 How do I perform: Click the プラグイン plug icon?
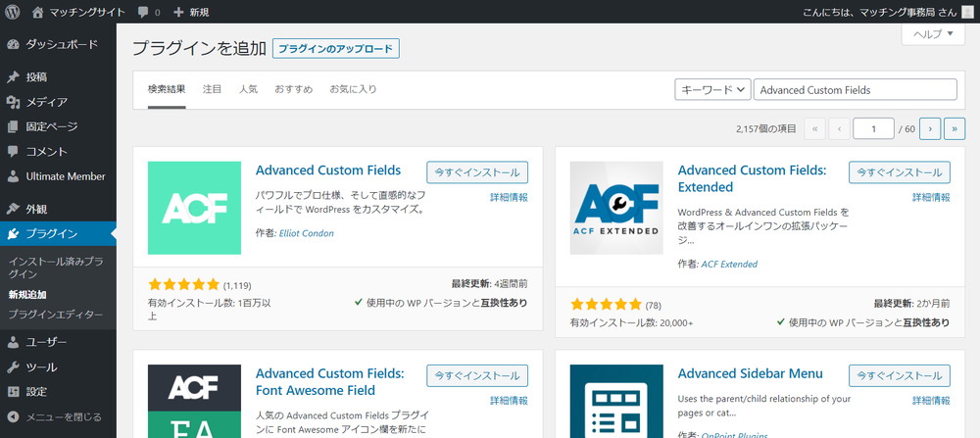tap(13, 234)
